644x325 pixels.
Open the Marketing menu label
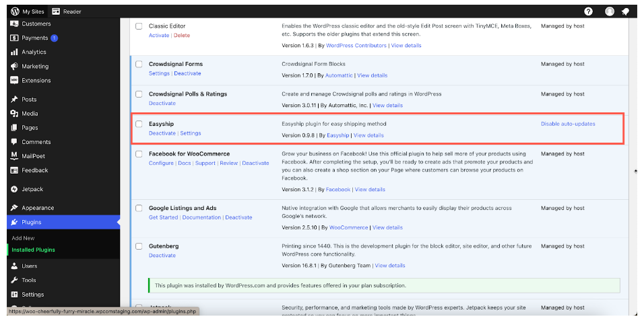pyautogui.click(x=35, y=66)
